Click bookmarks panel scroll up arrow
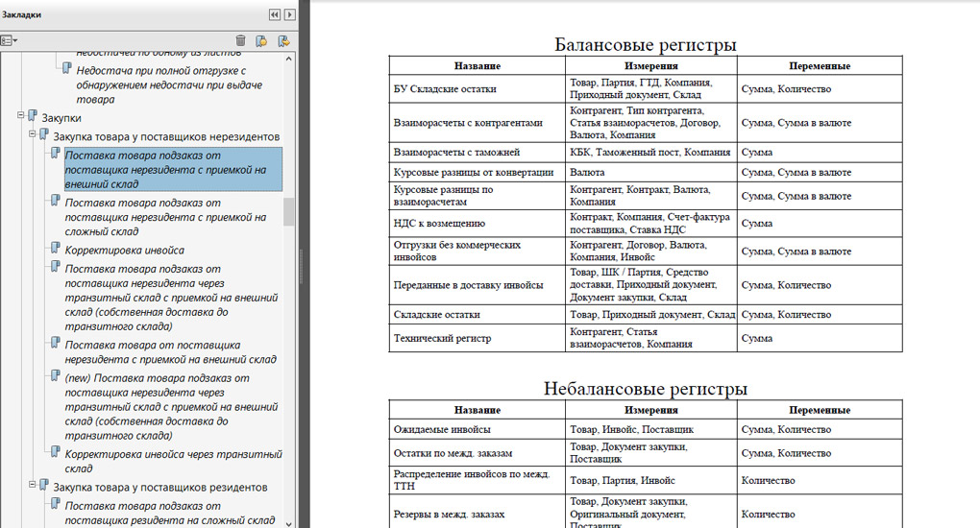Screen dimensions: 980x528 pyautogui.click(x=289, y=59)
